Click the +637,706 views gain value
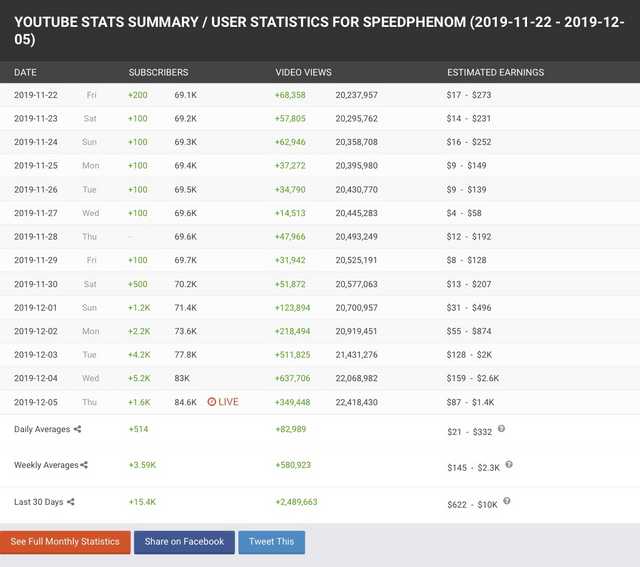640x567 pixels. (293, 378)
